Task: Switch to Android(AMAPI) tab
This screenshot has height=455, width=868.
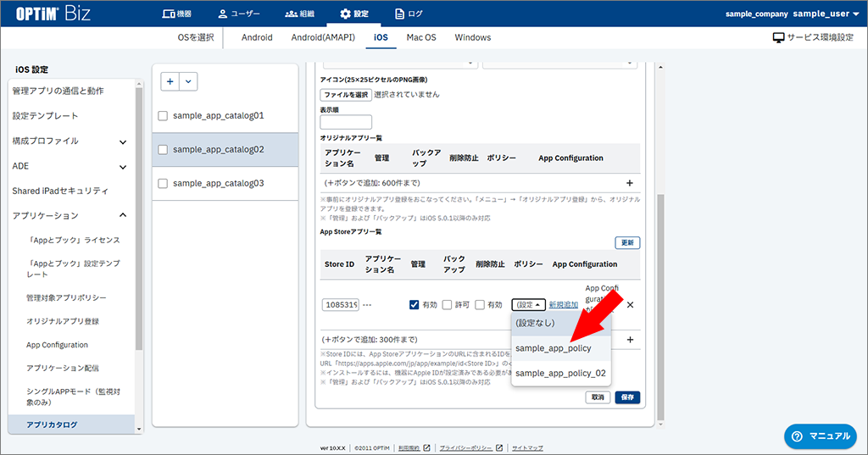Action: [323, 37]
